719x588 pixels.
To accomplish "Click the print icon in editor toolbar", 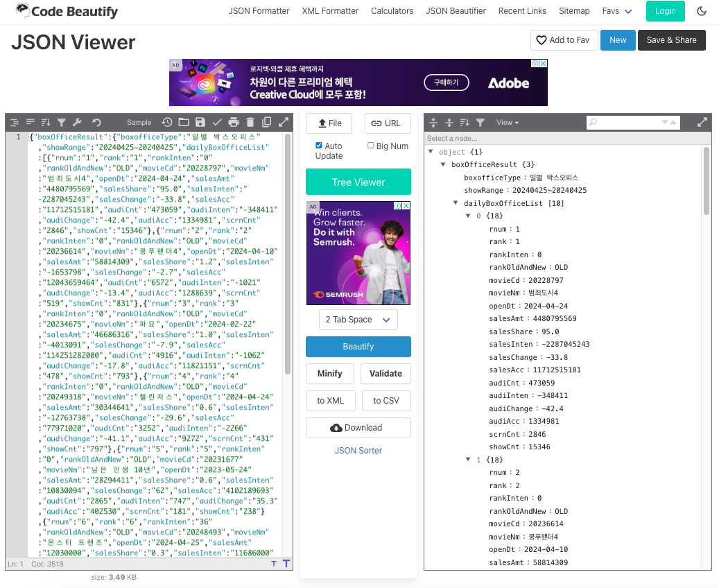I will 234,122.
